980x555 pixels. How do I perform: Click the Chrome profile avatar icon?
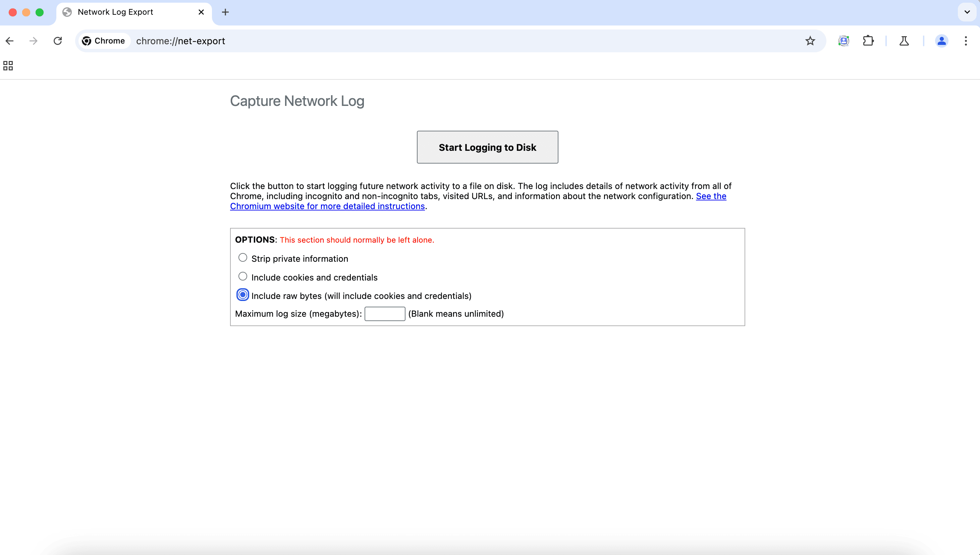[942, 41]
